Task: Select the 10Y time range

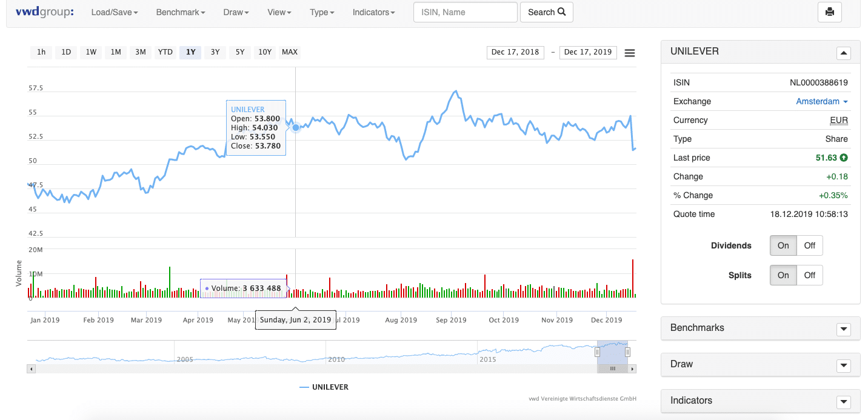Action: (265, 52)
